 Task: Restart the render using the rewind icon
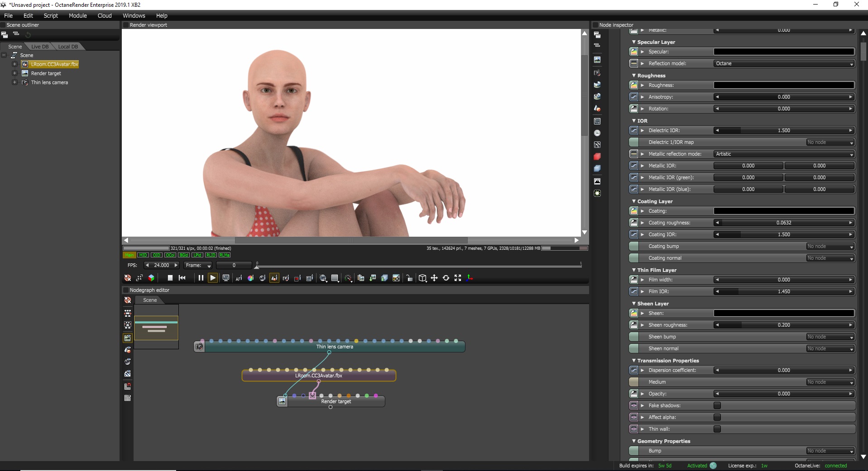[182, 278]
